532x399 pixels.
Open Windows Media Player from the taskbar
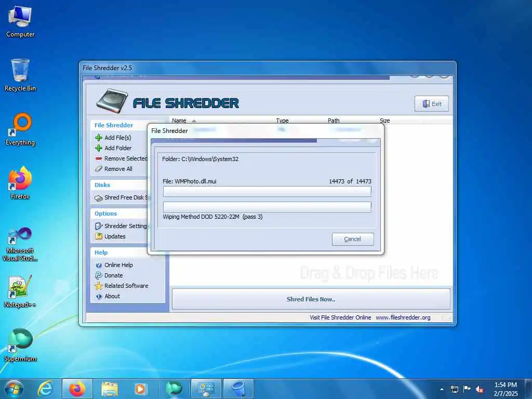click(140, 389)
